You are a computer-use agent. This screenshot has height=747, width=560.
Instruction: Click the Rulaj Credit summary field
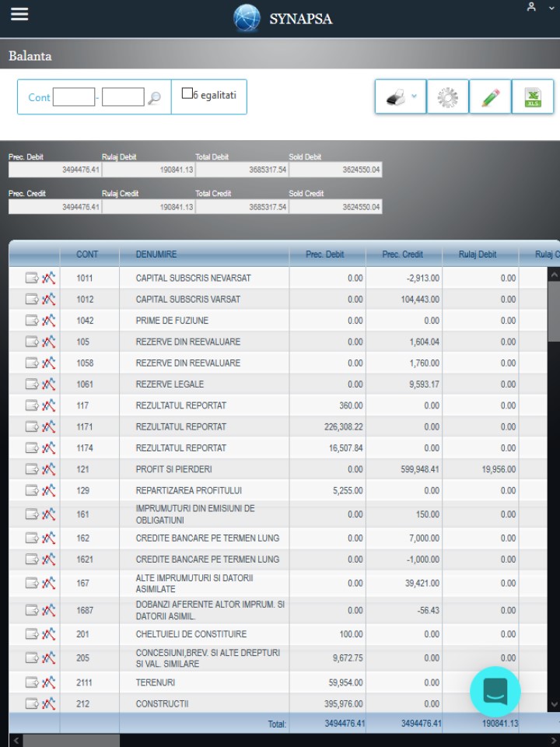[x=149, y=207]
